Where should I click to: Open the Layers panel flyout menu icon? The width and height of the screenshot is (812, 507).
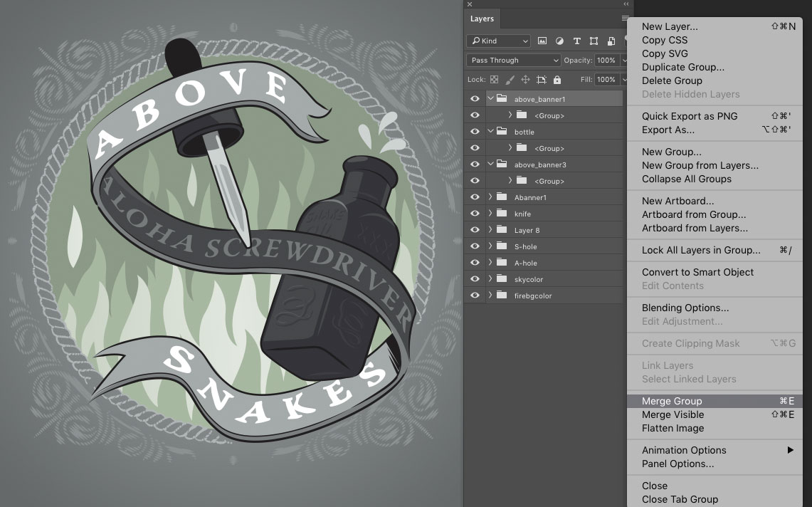[625, 18]
